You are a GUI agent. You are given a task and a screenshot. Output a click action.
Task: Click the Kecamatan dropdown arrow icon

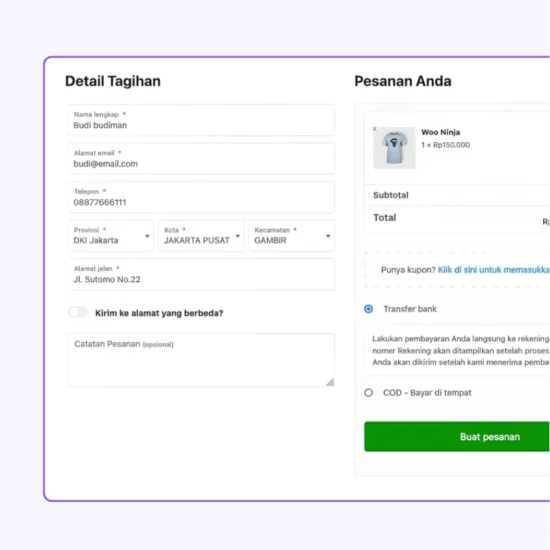[328, 236]
